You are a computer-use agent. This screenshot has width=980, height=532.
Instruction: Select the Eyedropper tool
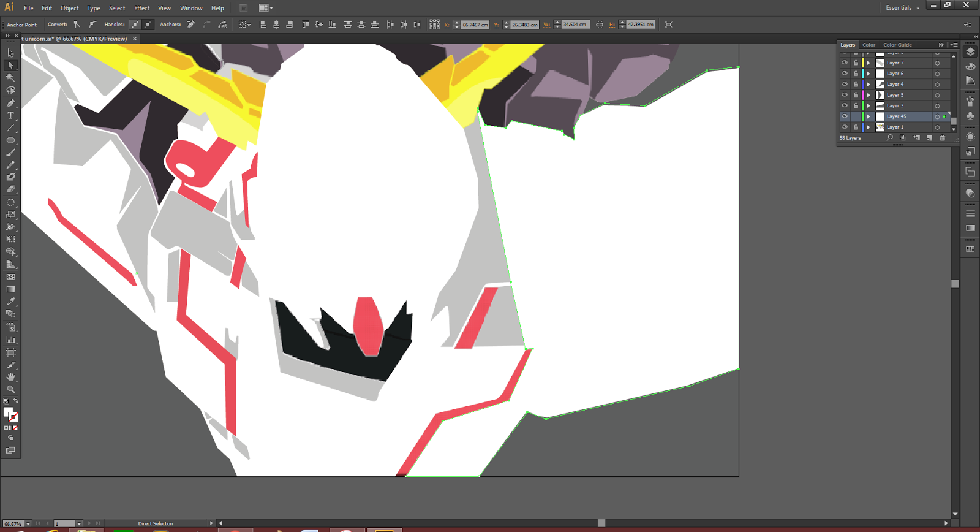(10, 302)
